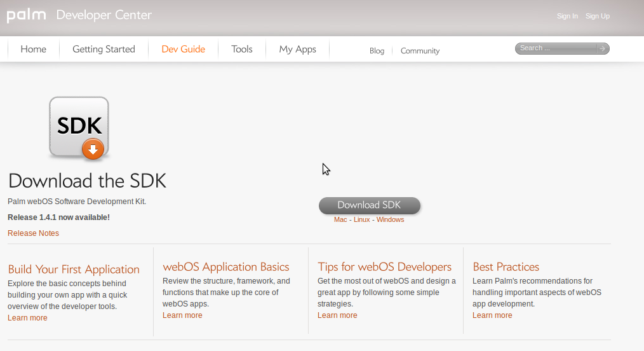Click the Developer Center header title
The image size is (644, 351).
coord(104,15)
